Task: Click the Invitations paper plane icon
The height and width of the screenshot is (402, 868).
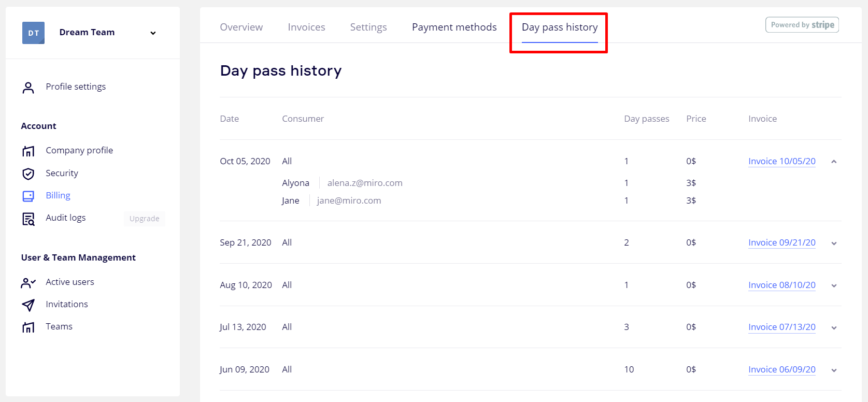Action: (29, 305)
